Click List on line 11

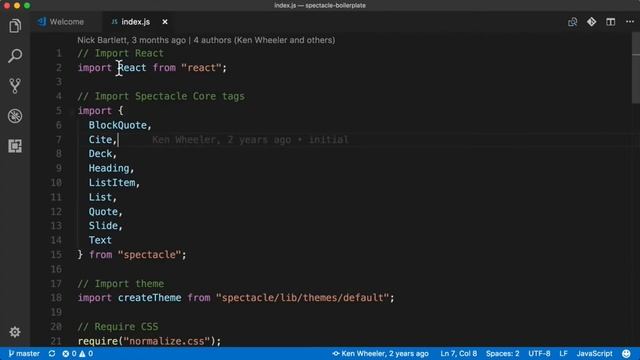coord(100,198)
